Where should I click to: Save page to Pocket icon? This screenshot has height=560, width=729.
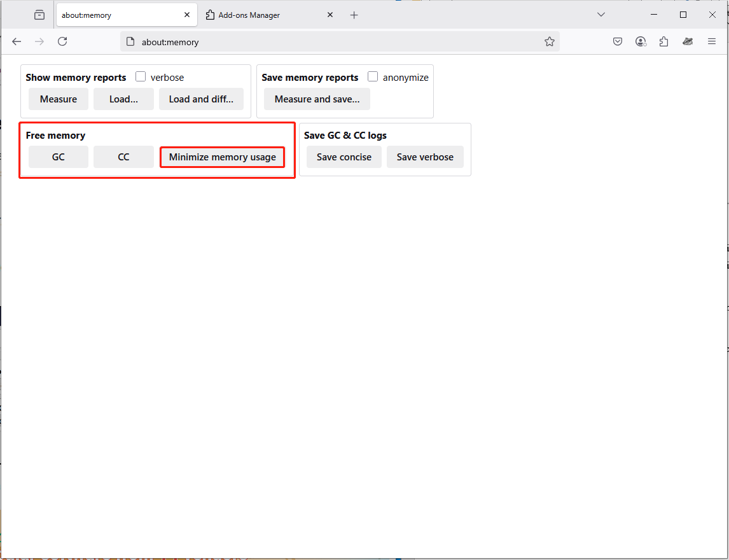click(618, 42)
